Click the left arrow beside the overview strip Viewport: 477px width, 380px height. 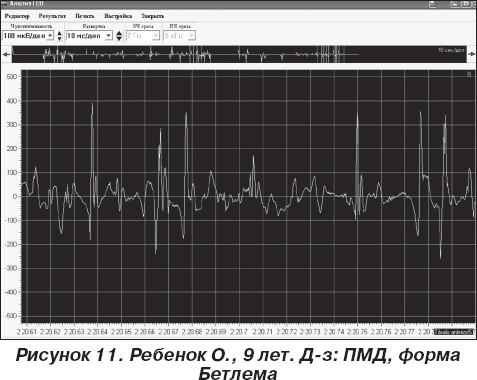pyautogui.click(x=6, y=54)
